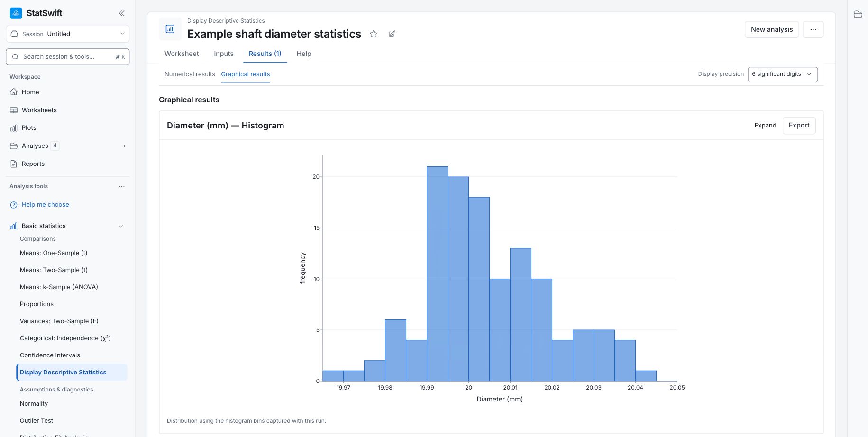Open the Confidence Intervals tool
Image resolution: width=868 pixels, height=437 pixels.
click(50, 355)
